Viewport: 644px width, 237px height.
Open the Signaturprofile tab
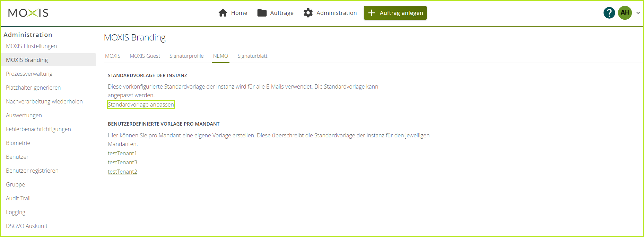tap(186, 56)
